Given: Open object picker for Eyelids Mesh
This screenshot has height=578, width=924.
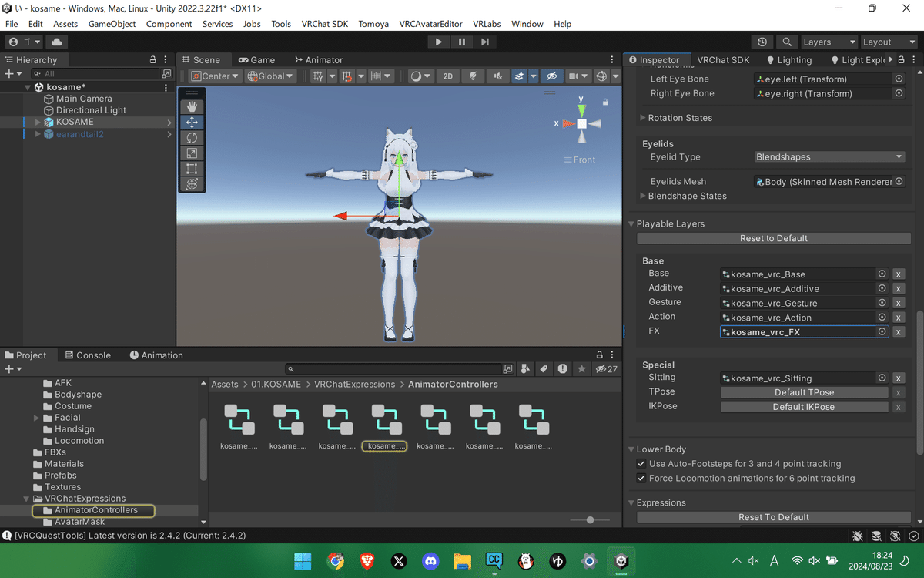Looking at the screenshot, I should pyautogui.click(x=899, y=182).
